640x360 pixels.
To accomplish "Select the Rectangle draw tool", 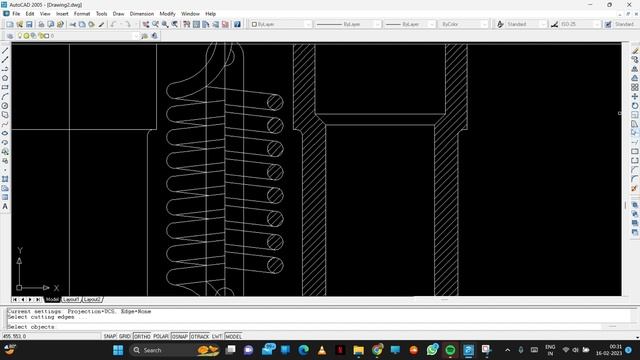I will [5, 87].
